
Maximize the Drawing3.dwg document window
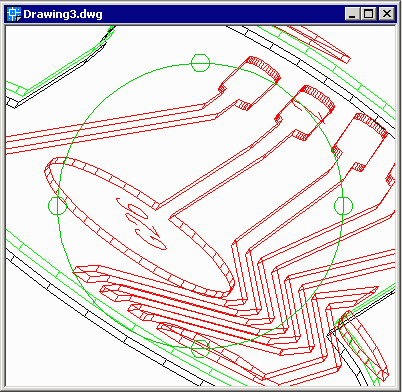pyautogui.click(x=369, y=14)
